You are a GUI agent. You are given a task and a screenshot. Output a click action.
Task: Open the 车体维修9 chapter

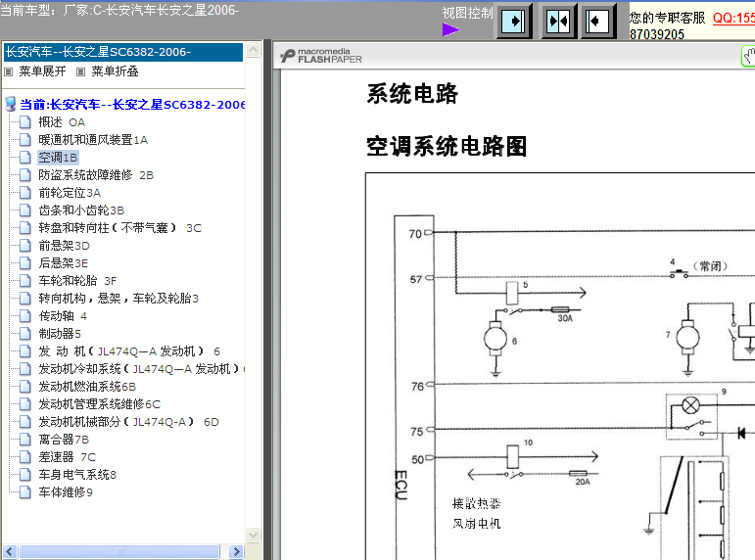66,492
